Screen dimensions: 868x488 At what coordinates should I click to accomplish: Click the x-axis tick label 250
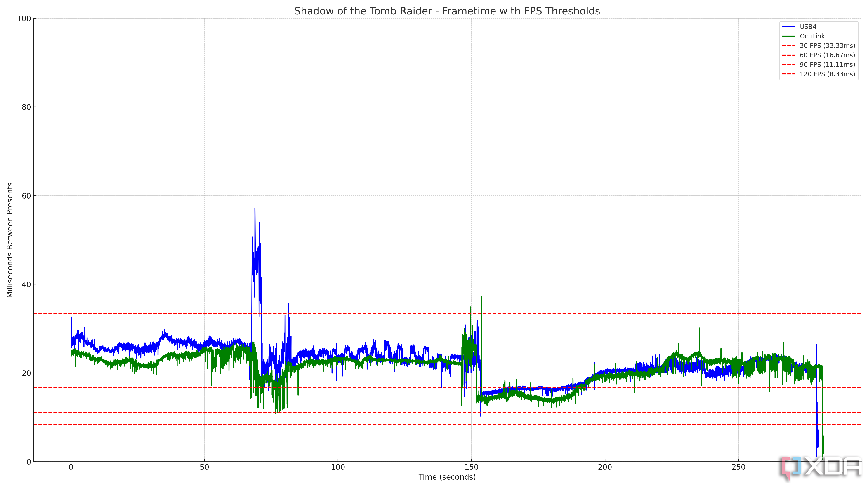coord(739,467)
